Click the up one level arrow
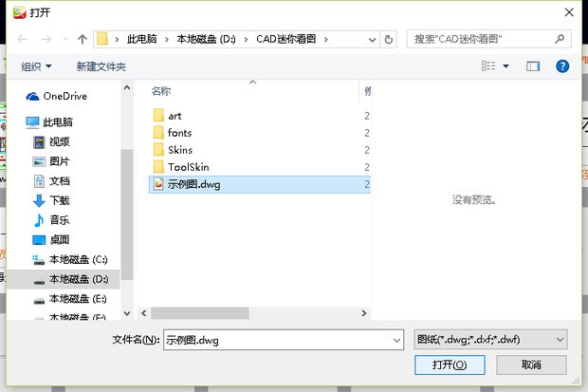This screenshot has width=588, height=392. (83, 39)
